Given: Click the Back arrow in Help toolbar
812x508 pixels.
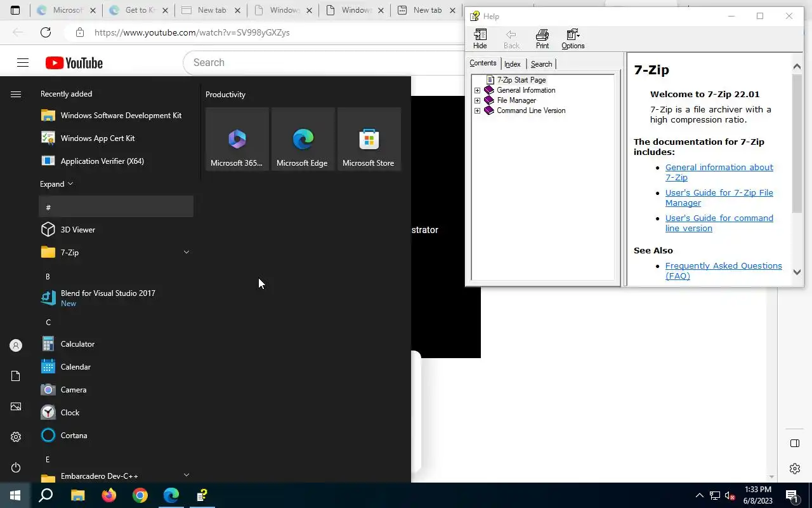Looking at the screenshot, I should (x=511, y=39).
